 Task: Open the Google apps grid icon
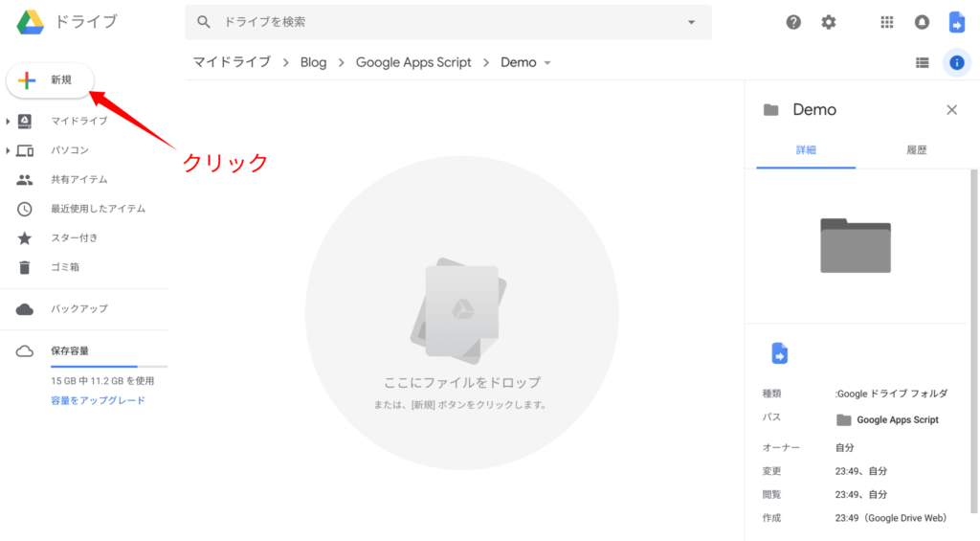[x=887, y=22]
